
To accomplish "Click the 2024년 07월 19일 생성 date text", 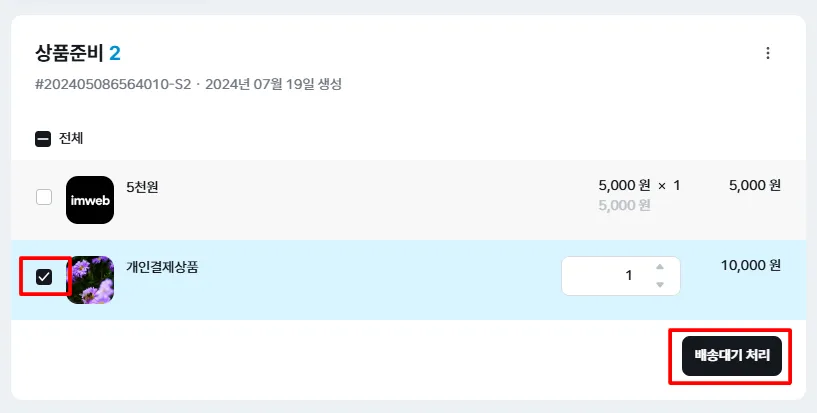I will tap(274, 84).
